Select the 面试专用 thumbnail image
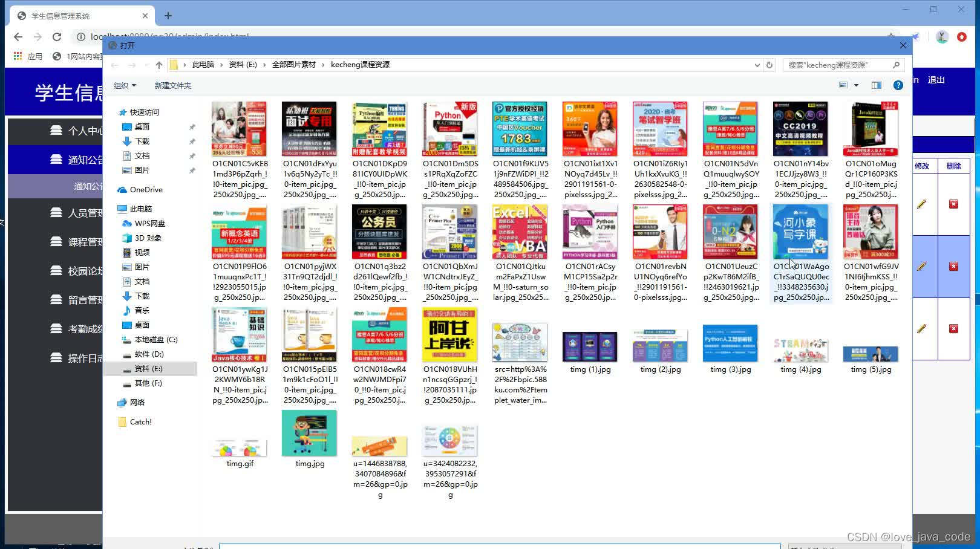980x549 pixels. coord(309,129)
